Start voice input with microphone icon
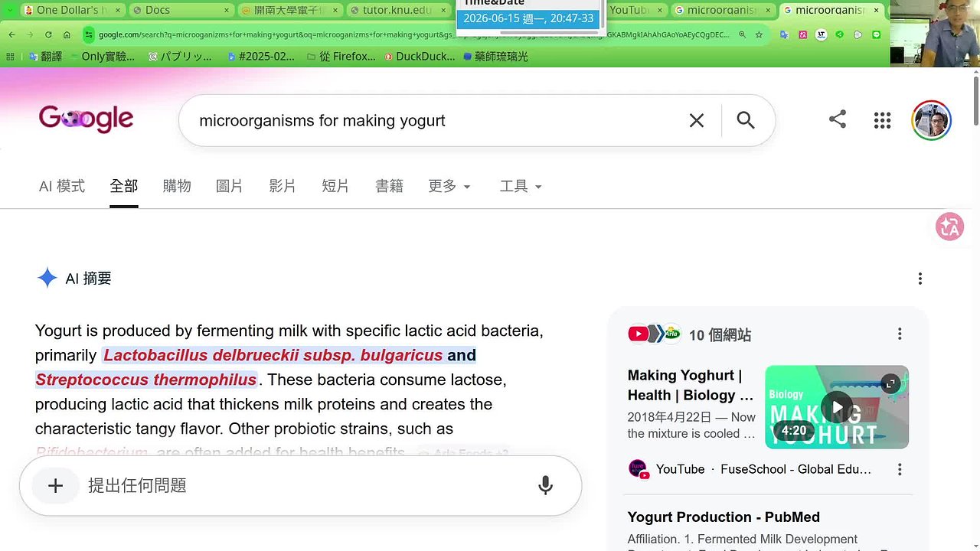This screenshot has height=551, width=980. click(545, 485)
